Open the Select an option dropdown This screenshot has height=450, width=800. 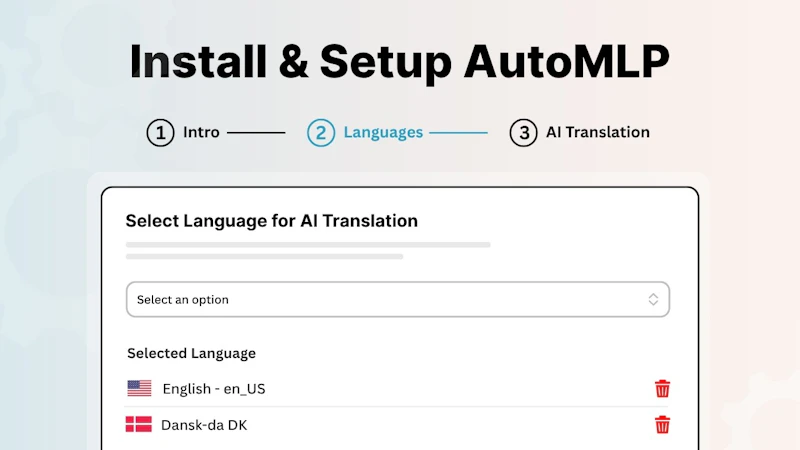click(x=398, y=299)
